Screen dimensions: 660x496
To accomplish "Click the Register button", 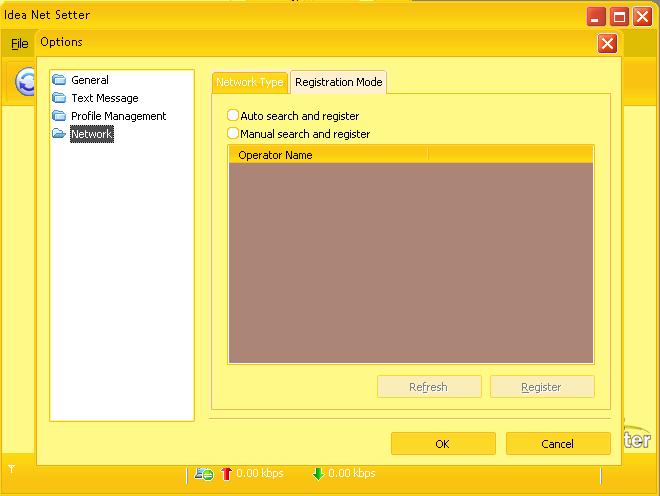I will click(542, 387).
